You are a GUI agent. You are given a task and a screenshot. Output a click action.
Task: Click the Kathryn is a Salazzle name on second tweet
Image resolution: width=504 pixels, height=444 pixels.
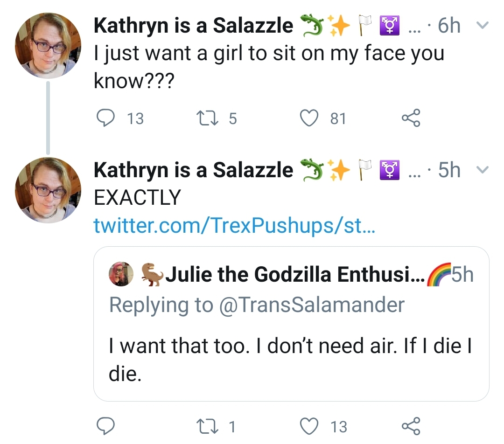point(194,170)
